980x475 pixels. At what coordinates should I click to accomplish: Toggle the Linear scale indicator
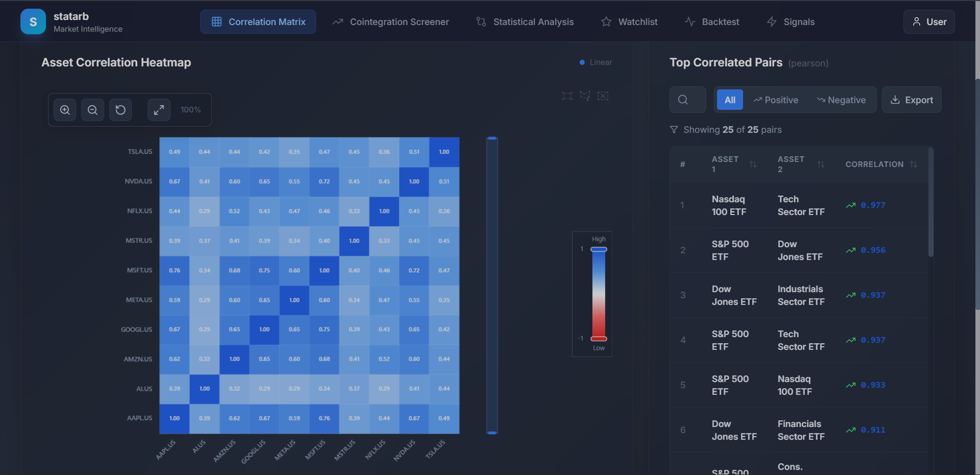click(x=595, y=62)
